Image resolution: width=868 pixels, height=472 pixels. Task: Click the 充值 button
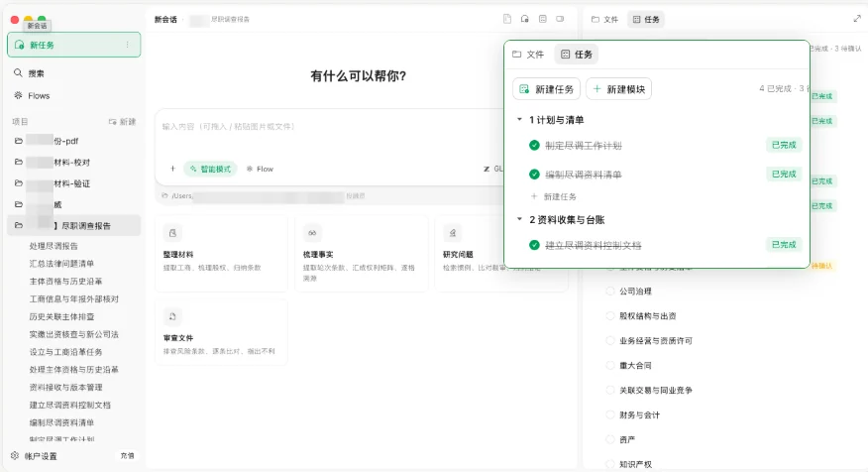[x=127, y=455]
